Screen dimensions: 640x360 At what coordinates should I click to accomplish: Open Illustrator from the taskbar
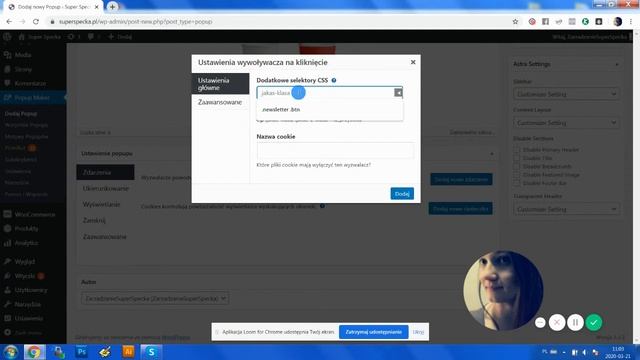coord(128,352)
